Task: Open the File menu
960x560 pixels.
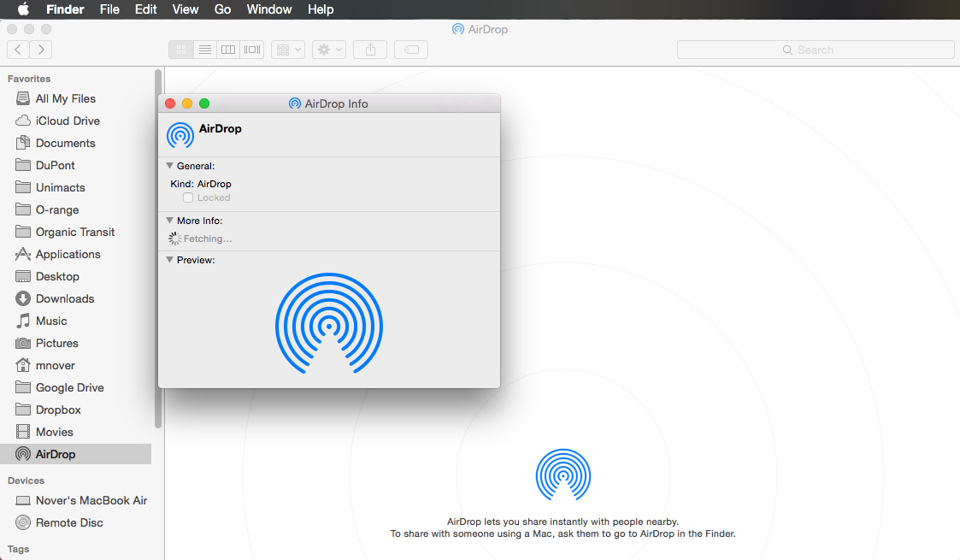Action: coord(109,9)
